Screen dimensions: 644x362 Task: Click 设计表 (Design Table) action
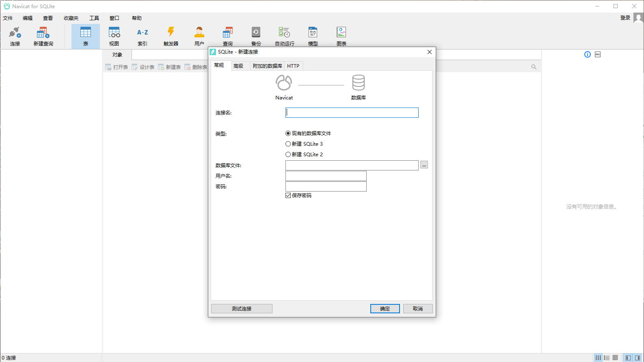143,67
